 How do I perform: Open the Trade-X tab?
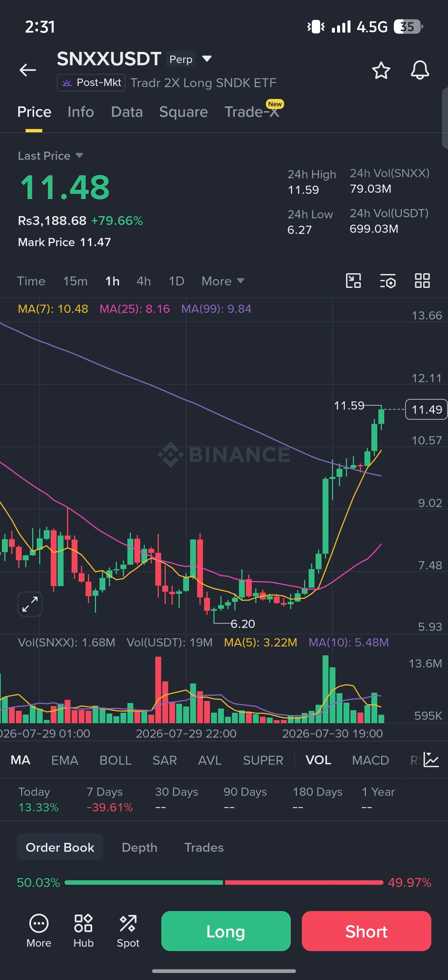(252, 112)
